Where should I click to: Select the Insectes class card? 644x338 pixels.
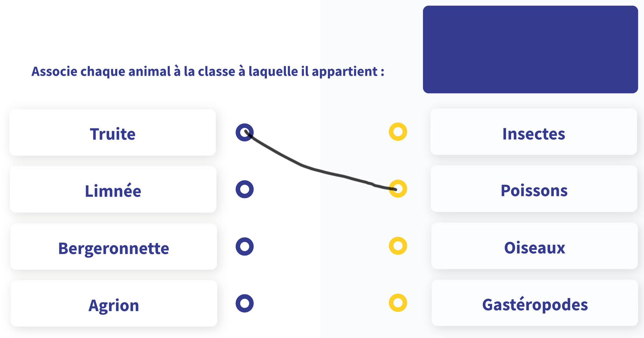pyautogui.click(x=534, y=132)
